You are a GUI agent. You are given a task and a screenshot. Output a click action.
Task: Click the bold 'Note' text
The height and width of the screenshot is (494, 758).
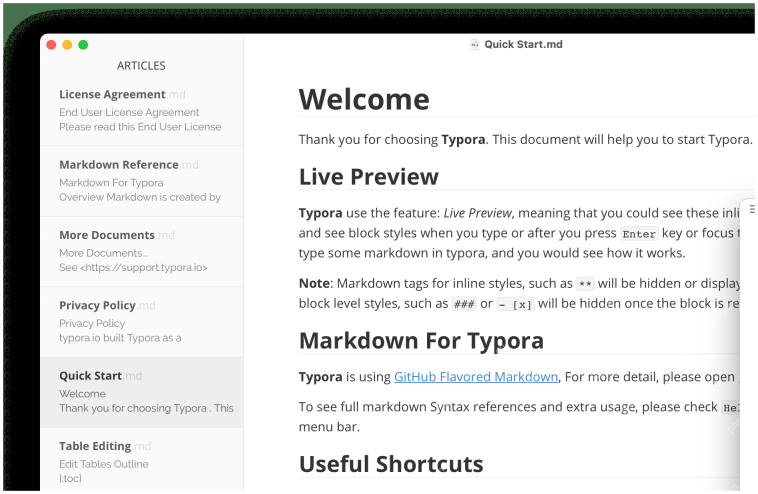point(314,283)
